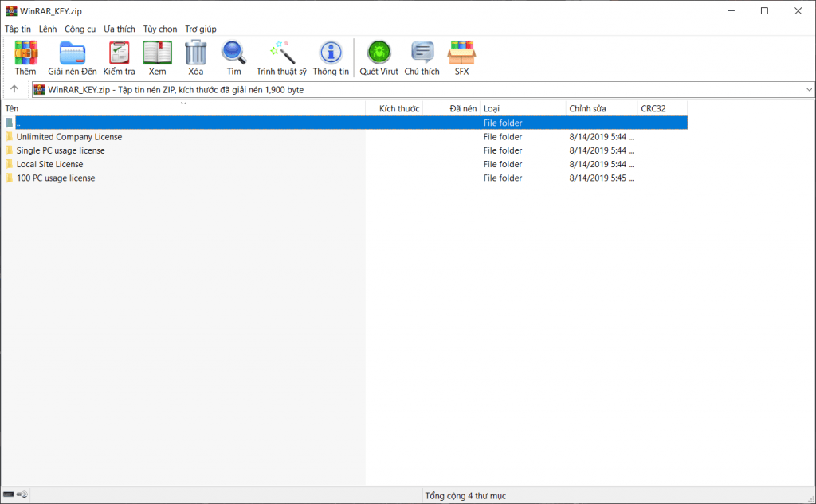Close the WinRAR window
The image size is (816, 504).
[798, 11]
